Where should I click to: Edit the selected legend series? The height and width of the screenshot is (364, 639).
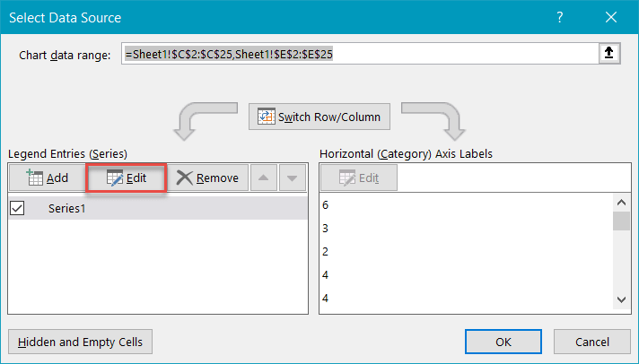click(127, 178)
